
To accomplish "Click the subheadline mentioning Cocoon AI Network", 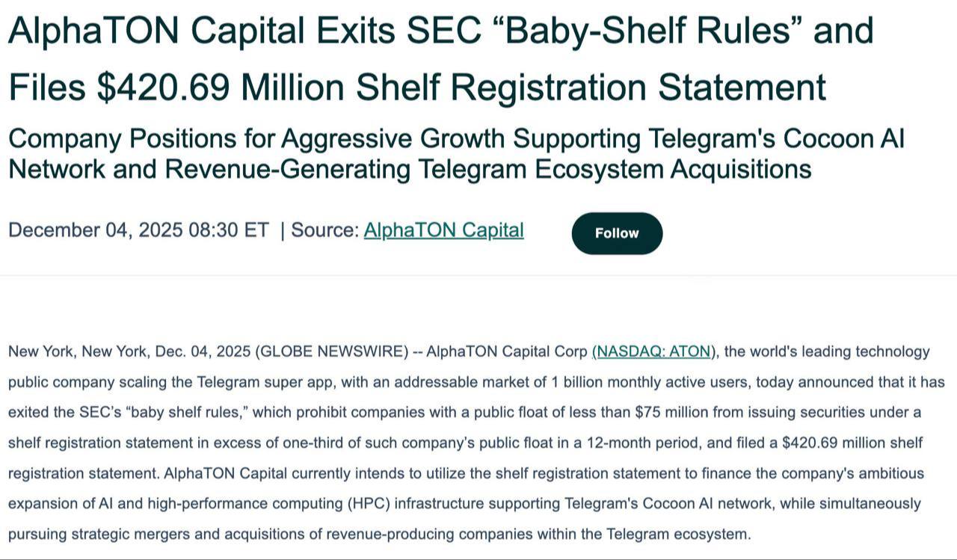I will [x=456, y=154].
